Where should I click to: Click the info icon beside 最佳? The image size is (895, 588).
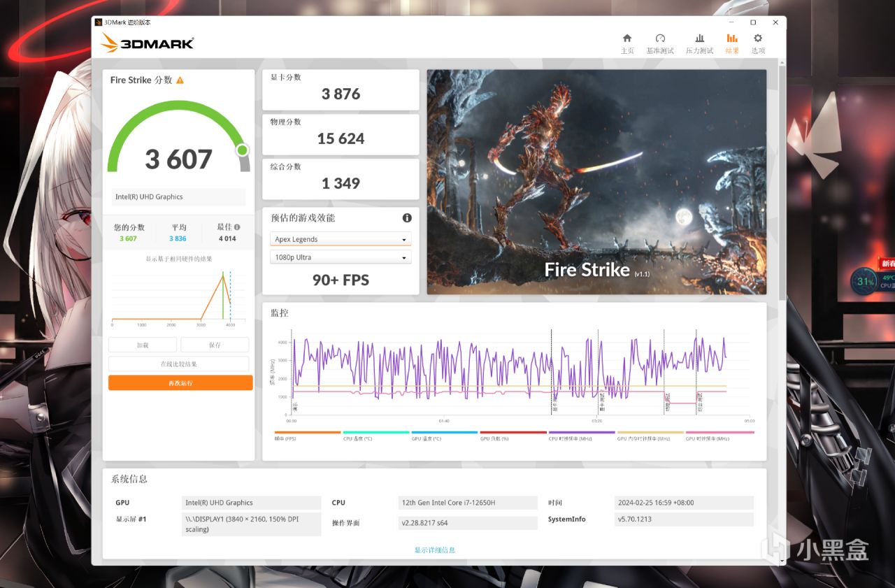point(237,227)
